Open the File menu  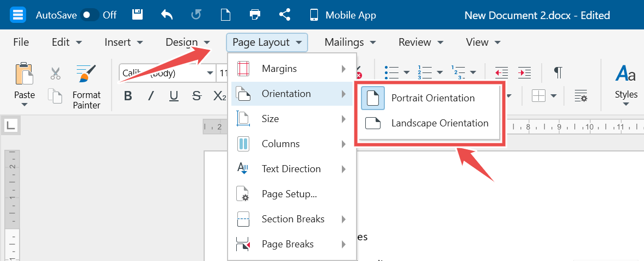[x=21, y=43]
